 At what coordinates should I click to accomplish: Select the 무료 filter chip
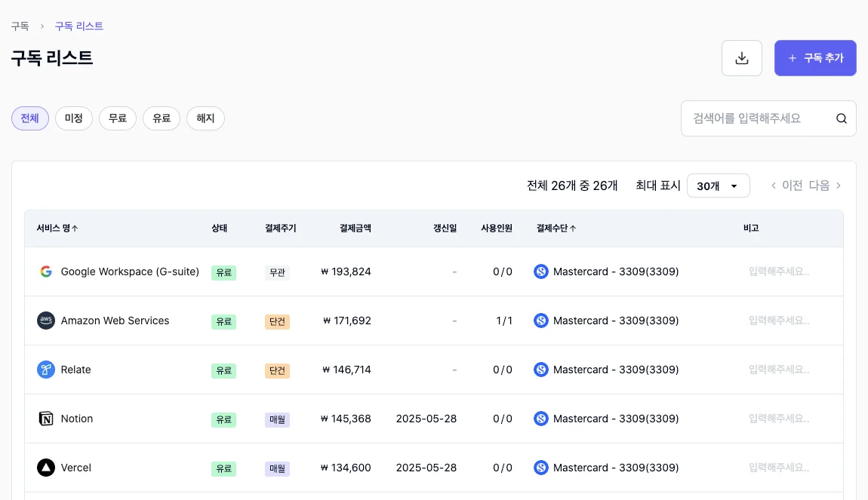point(118,118)
